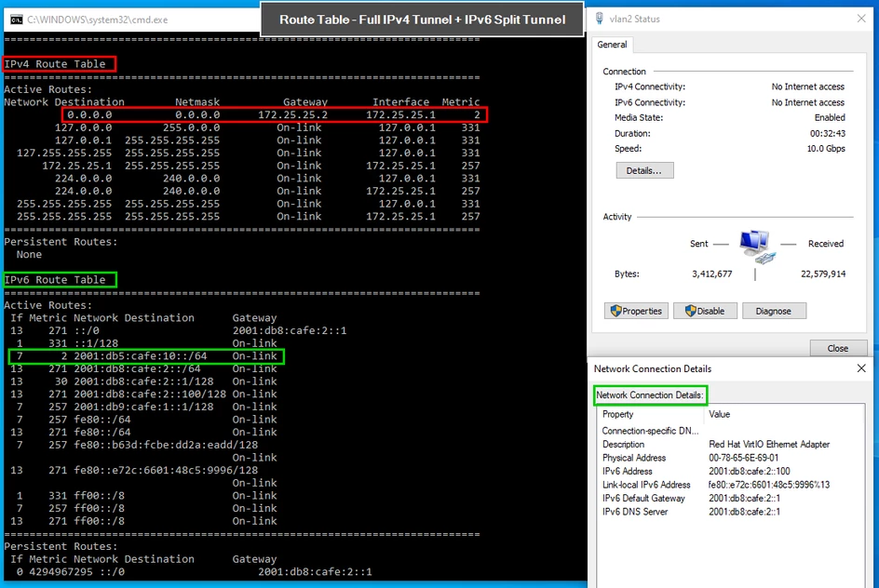This screenshot has width=879, height=588.
Task: Select the General tab
Action: pyautogui.click(x=612, y=45)
